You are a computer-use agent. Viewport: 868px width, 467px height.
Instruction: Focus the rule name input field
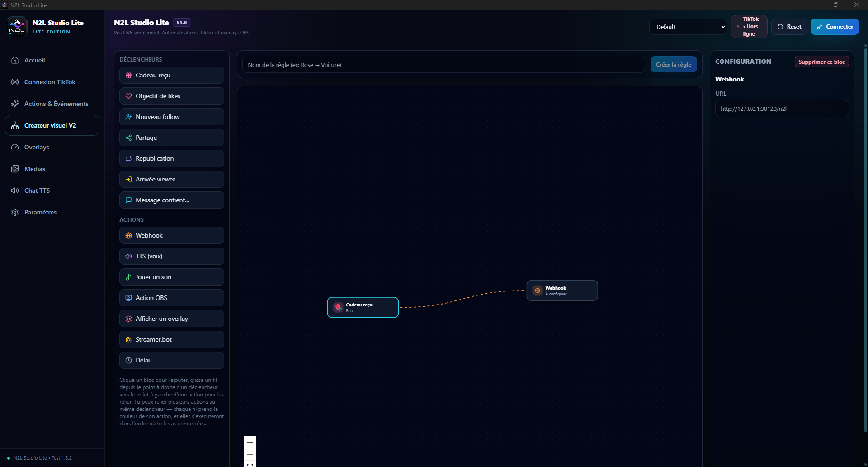coord(443,65)
